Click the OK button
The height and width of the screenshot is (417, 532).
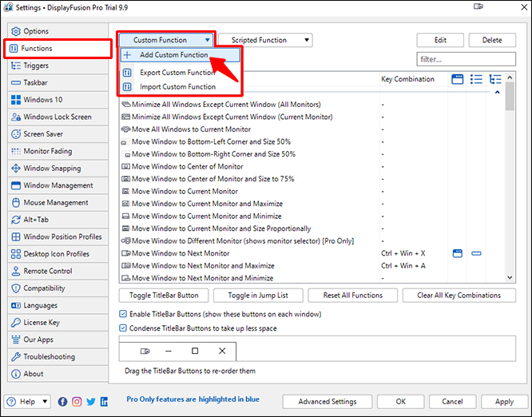coord(400,402)
